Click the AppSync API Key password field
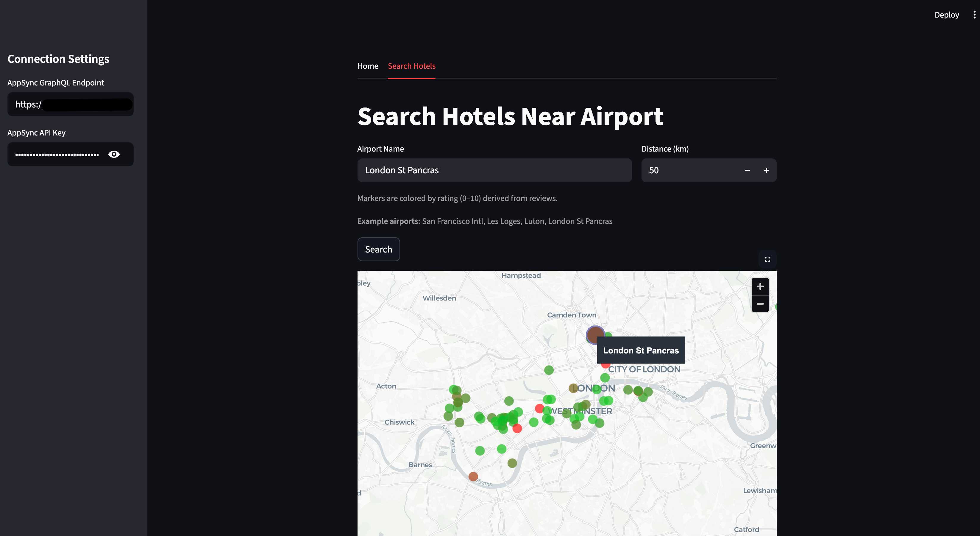The width and height of the screenshot is (980, 536). point(57,155)
